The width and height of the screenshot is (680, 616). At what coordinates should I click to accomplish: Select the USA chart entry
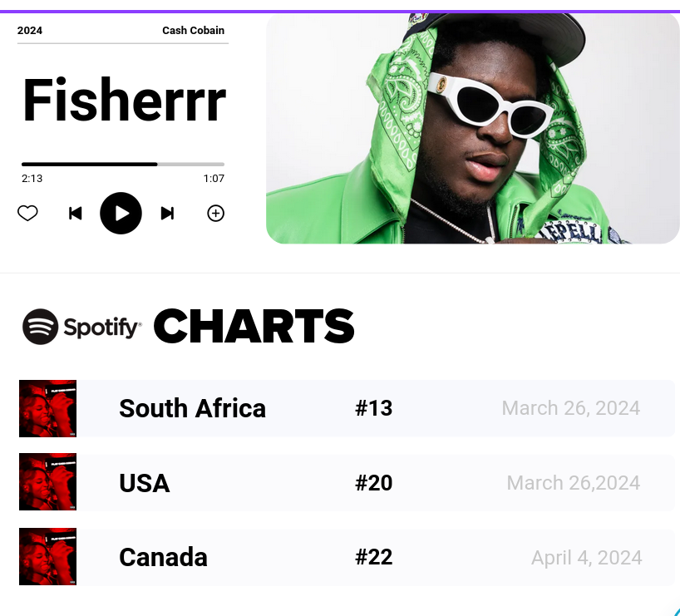coord(347,482)
